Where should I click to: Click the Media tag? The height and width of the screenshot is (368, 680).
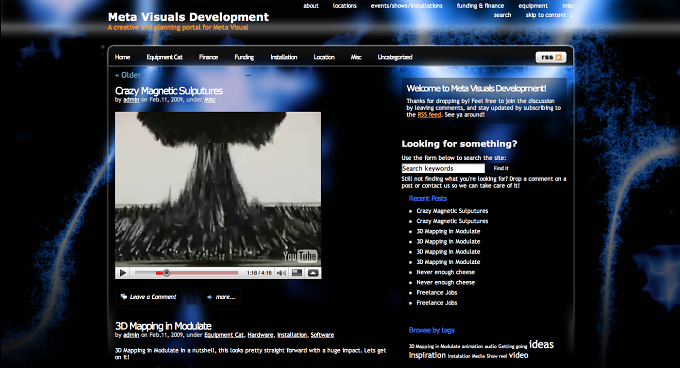(478, 356)
